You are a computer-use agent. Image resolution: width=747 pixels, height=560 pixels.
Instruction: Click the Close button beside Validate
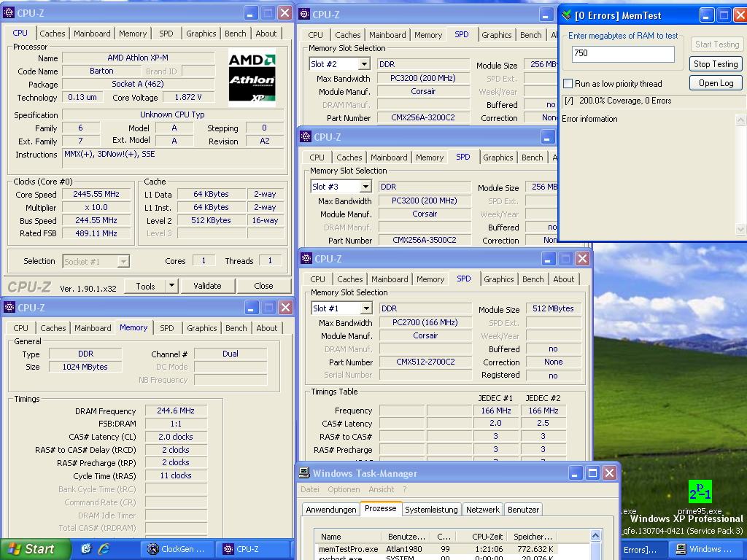click(263, 286)
